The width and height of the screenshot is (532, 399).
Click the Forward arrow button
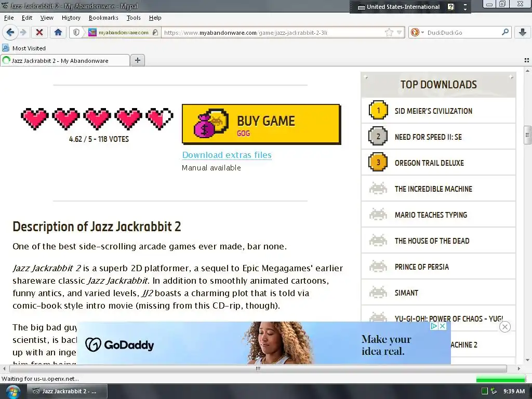tap(23, 32)
